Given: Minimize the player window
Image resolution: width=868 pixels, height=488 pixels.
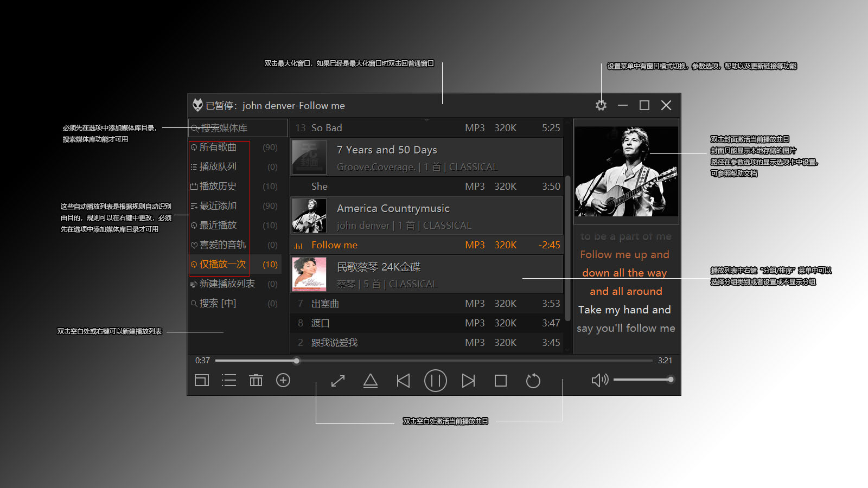Looking at the screenshot, I should (x=623, y=105).
